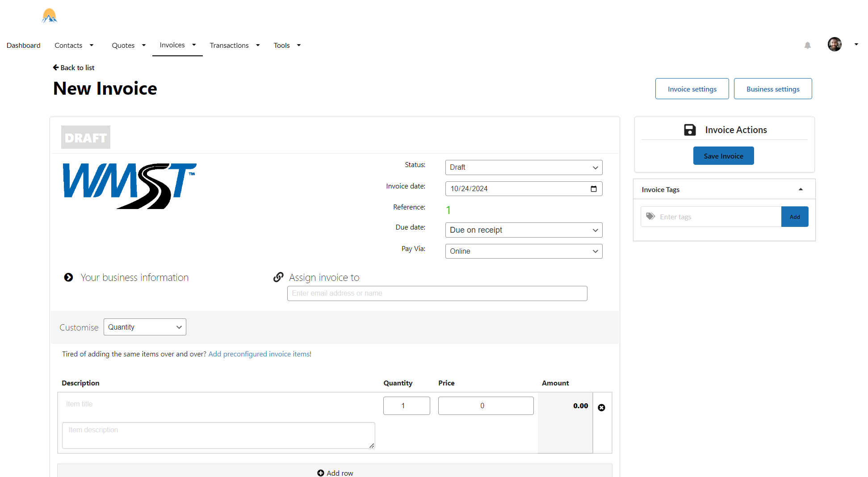Open the Pay Via dropdown
The image size is (868, 477).
point(524,251)
